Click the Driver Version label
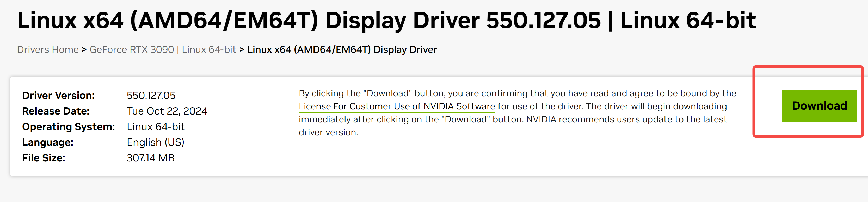Viewport: 868px width, 202px height. point(58,96)
